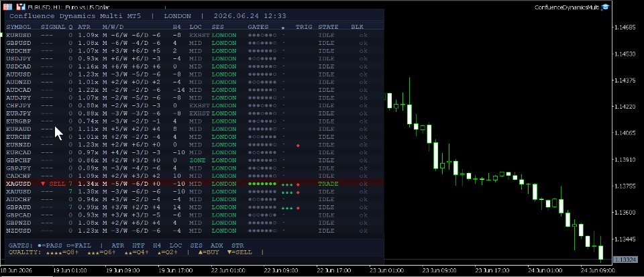
Task: Select the GBPCHF symbol row
Action: (195, 160)
